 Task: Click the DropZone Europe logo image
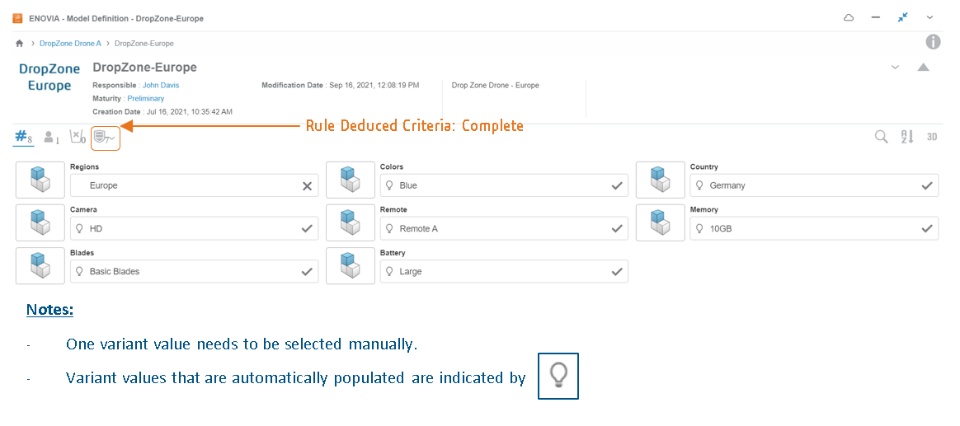coord(50,77)
